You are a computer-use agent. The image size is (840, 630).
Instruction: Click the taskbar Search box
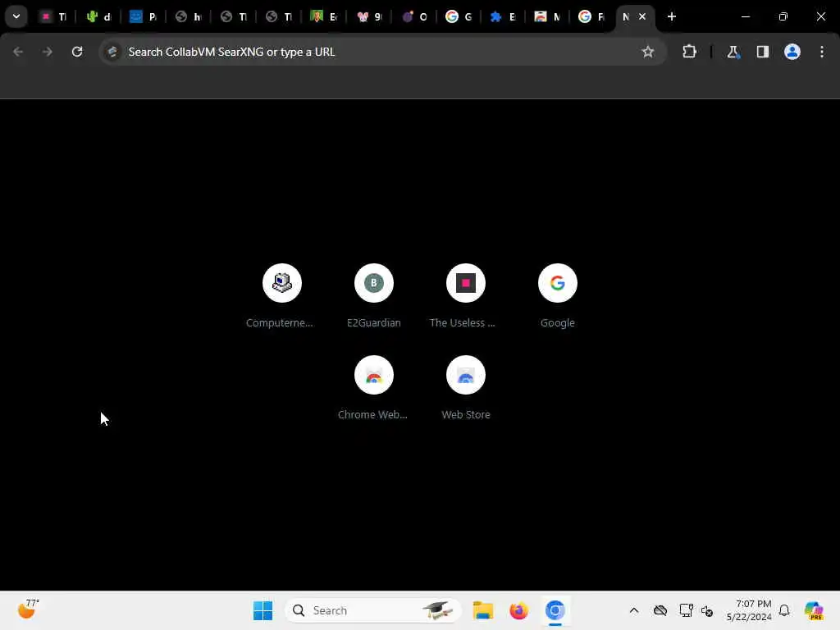coord(373,610)
